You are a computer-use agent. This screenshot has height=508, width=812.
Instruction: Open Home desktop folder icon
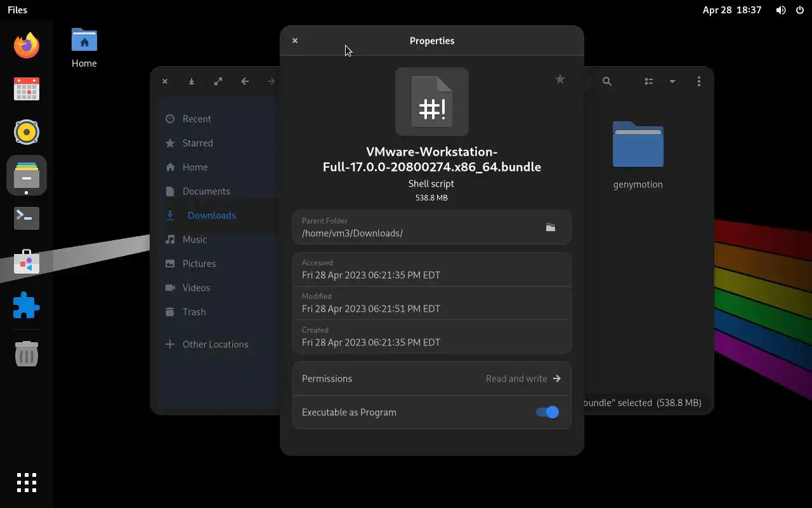[x=84, y=48]
